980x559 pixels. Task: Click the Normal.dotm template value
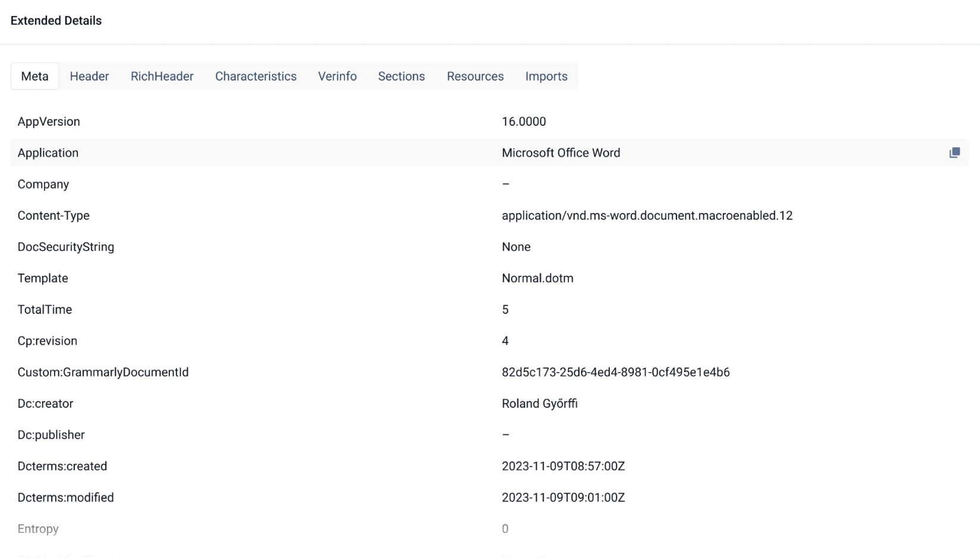537,278
